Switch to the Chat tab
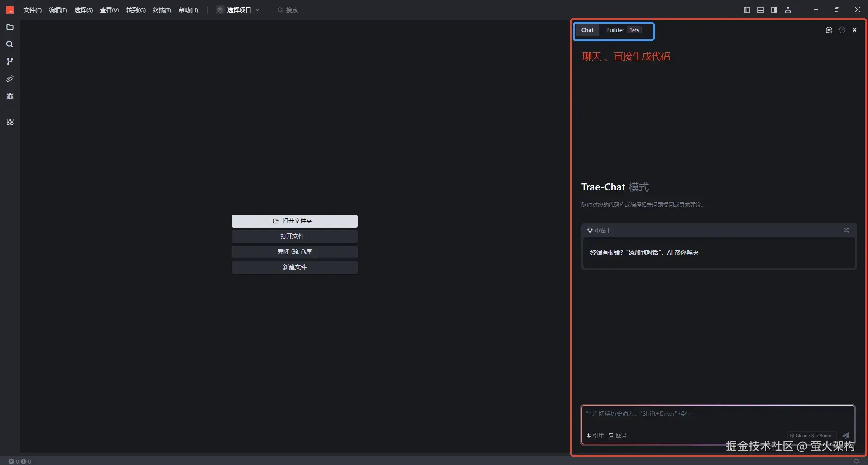The image size is (868, 465). (x=587, y=30)
